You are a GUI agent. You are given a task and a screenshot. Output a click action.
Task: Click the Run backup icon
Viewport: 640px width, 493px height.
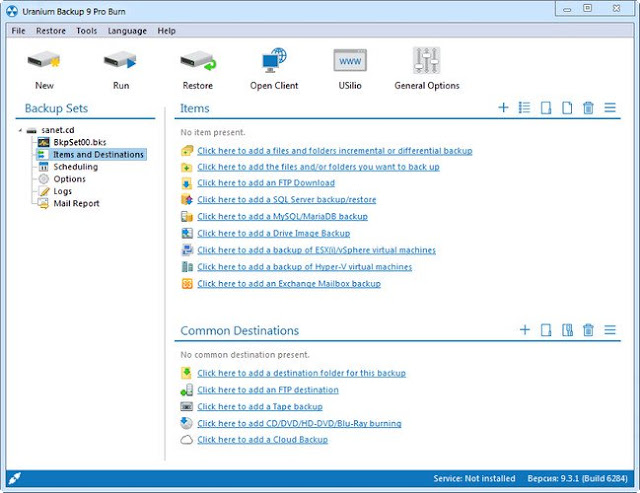[120, 60]
